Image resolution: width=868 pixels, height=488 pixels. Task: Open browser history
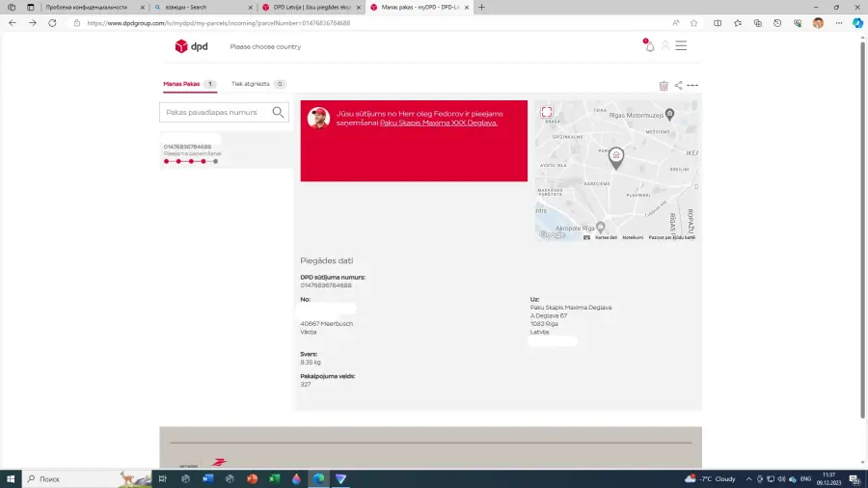(x=777, y=23)
